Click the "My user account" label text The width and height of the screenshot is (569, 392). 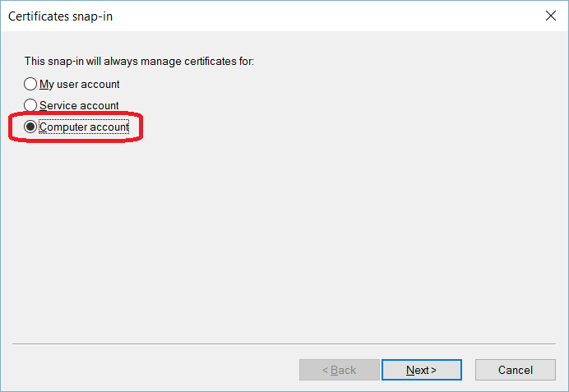[x=80, y=84]
